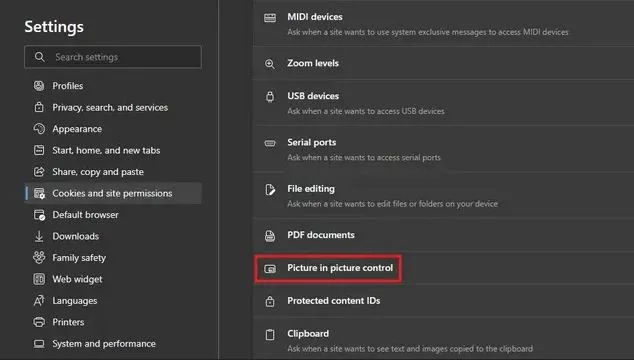634x360 pixels.
Task: Click 'Ask when a site wants to access serial ports'
Action: click(364, 157)
